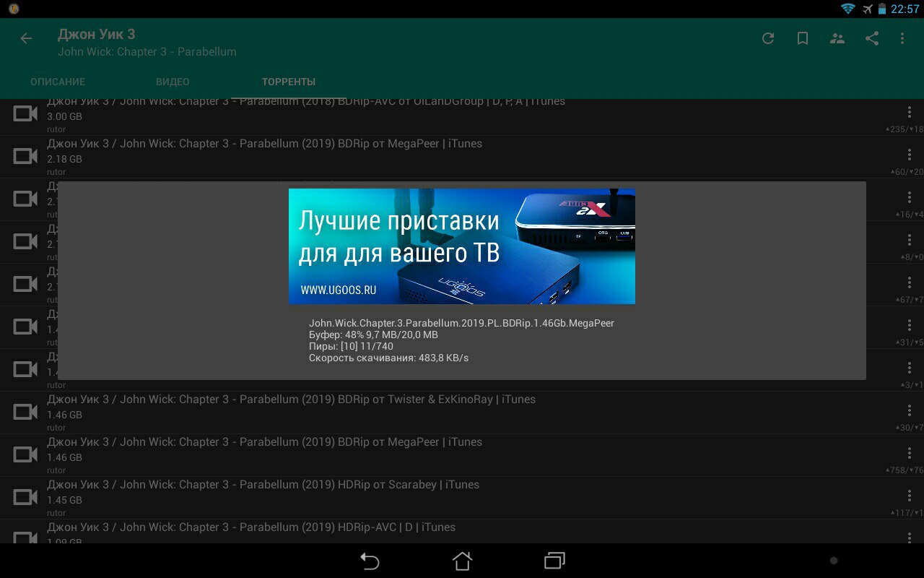The image size is (924, 578).
Task: Open the toolbar overflow menu
Action: pos(902,38)
